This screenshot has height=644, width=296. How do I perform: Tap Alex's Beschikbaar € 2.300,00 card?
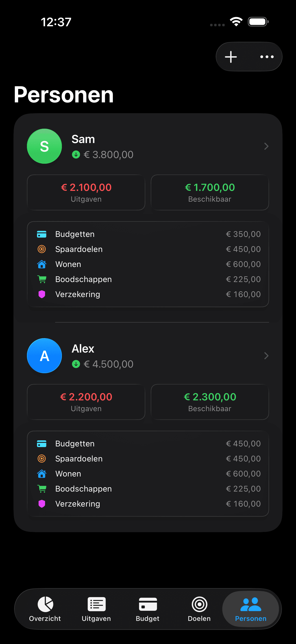click(x=210, y=402)
